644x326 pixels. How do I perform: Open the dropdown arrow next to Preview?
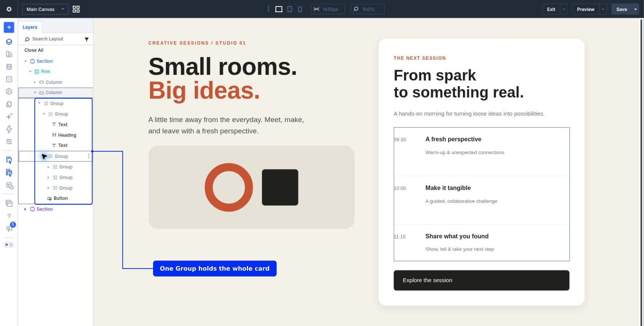(x=603, y=9)
